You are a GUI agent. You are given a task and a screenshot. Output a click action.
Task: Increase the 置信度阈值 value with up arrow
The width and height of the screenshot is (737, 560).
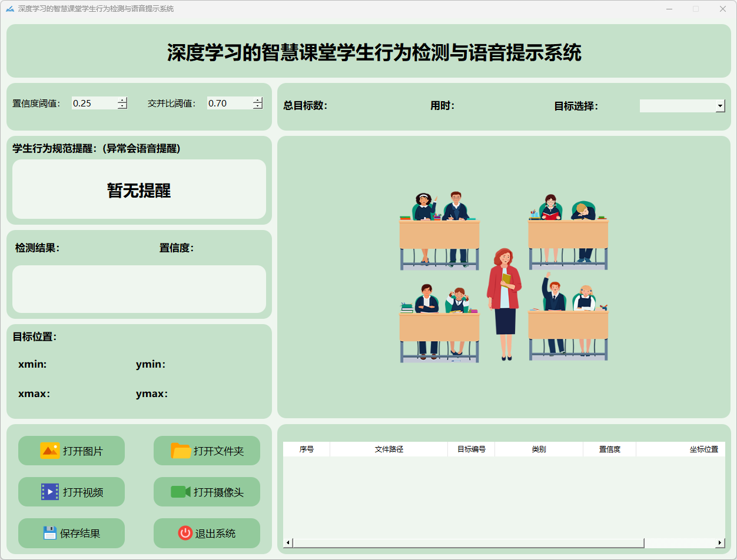[x=122, y=100]
